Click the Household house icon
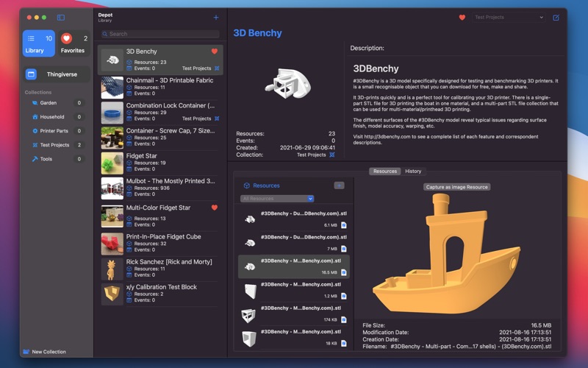 click(35, 117)
